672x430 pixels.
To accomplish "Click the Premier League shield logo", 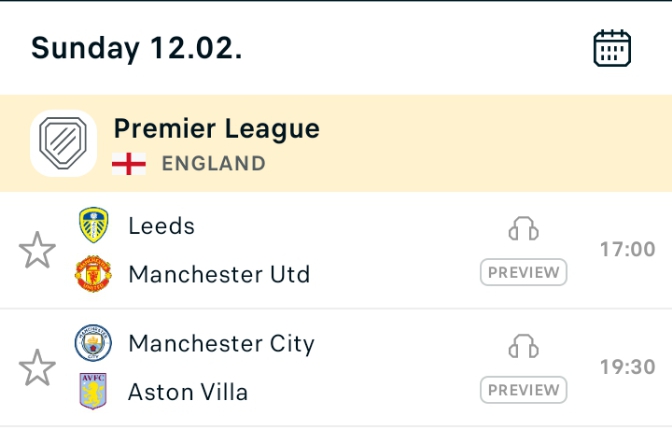I will click(63, 143).
